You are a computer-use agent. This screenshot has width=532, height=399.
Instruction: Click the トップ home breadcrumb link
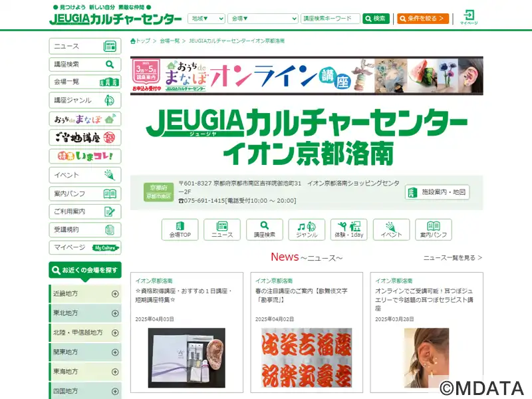[140, 41]
